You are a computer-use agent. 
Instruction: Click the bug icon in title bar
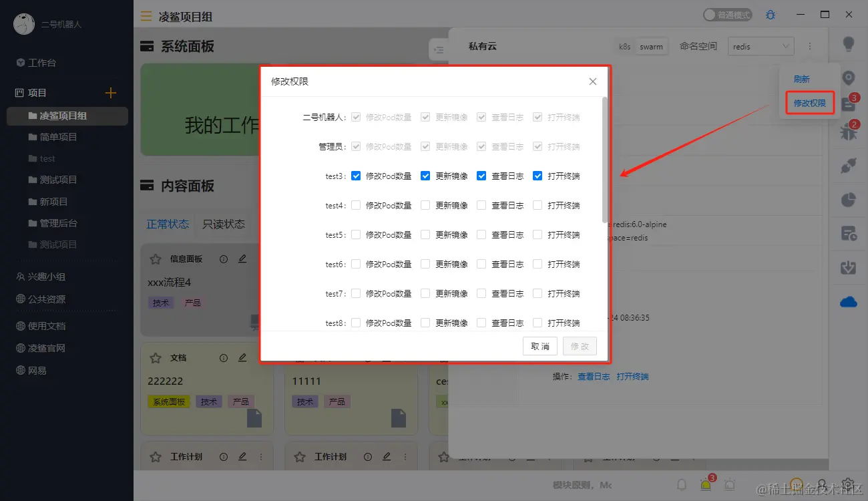point(771,15)
